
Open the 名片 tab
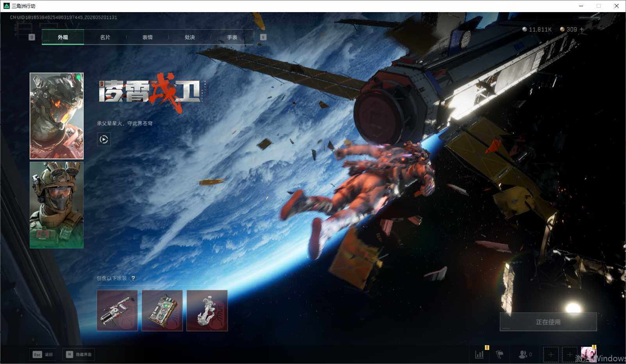point(105,37)
